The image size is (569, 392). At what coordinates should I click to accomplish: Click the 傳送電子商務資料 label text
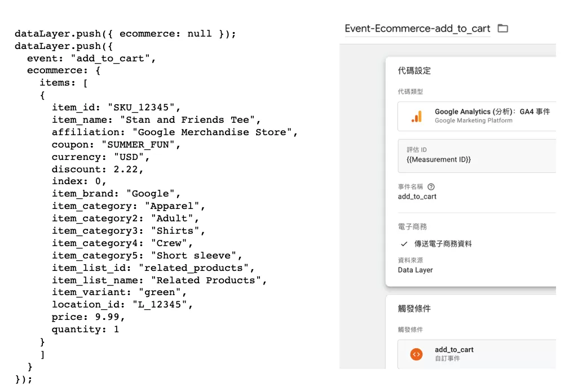(x=443, y=244)
